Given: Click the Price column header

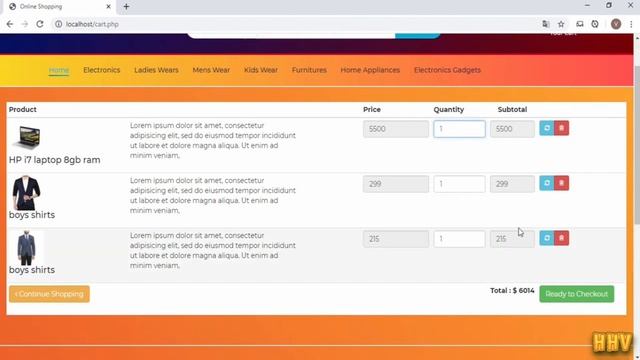Looking at the screenshot, I should click(x=372, y=109).
